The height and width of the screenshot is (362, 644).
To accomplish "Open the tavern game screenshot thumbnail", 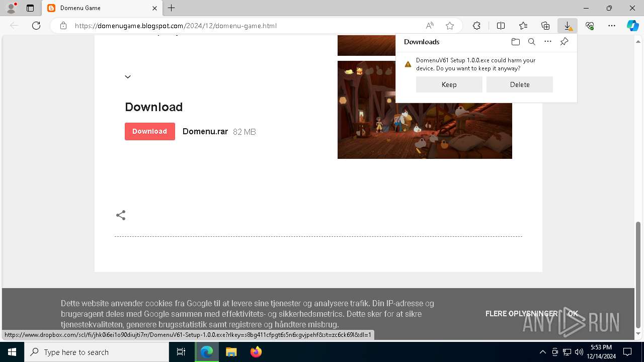I will click(425, 110).
